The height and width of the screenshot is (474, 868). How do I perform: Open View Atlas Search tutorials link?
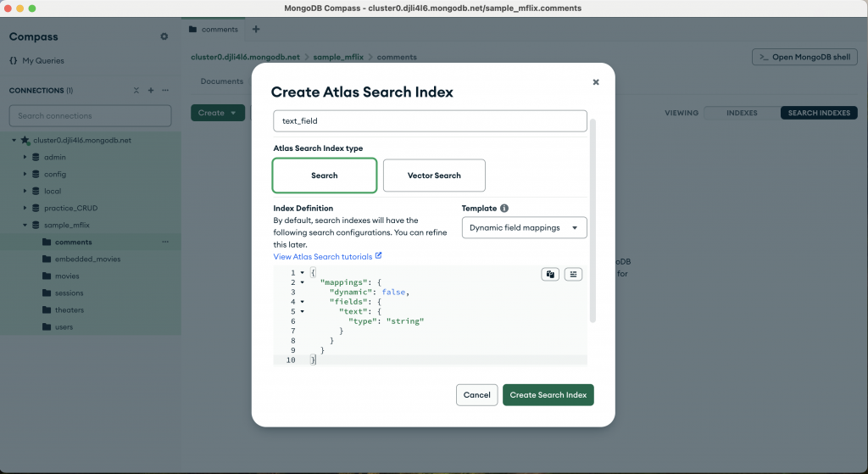[x=323, y=256]
